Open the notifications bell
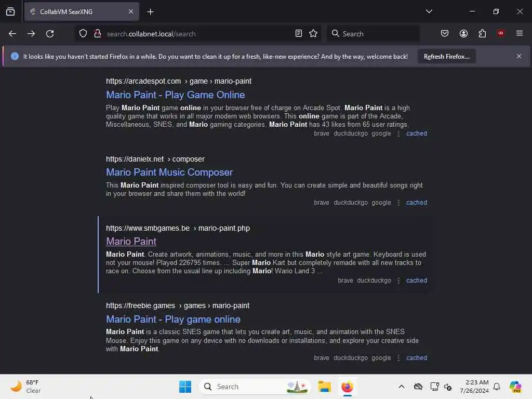Viewport: 532px width, 399px height. 497,387
